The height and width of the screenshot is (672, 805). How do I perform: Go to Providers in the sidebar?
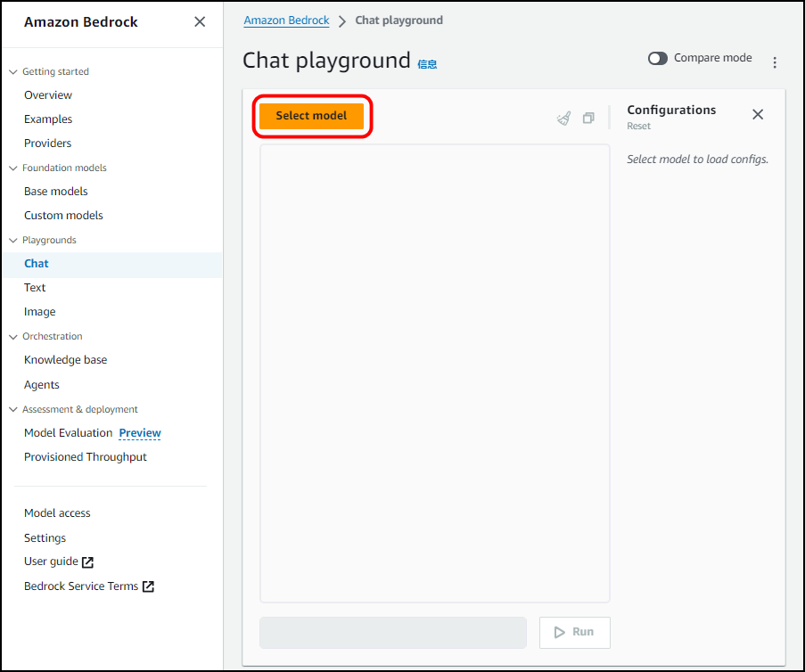pos(48,143)
